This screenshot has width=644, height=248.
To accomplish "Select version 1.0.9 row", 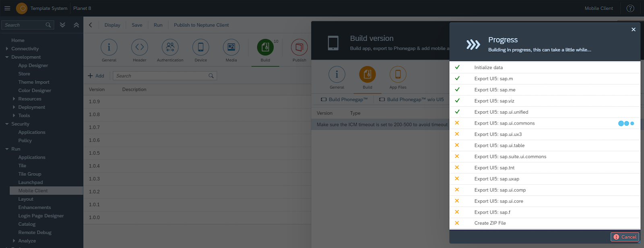I will click(x=197, y=102).
